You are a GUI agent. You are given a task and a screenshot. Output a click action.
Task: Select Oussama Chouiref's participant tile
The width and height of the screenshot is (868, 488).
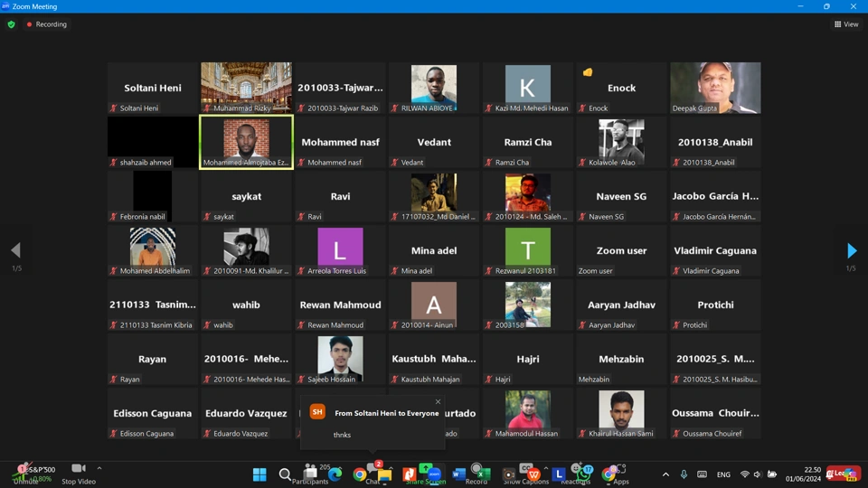[x=715, y=413]
